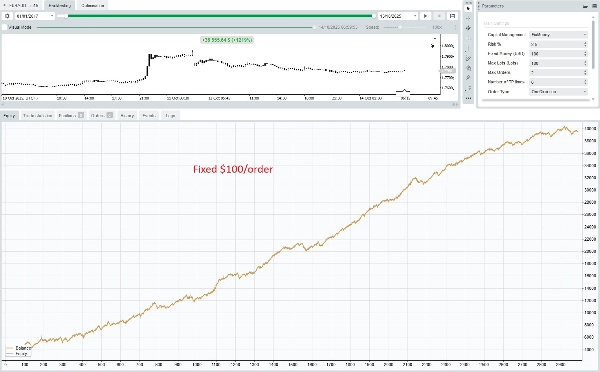This screenshot has width=600, height=372.
Task: Click the green date range slider end handle
Action: tap(374, 16)
